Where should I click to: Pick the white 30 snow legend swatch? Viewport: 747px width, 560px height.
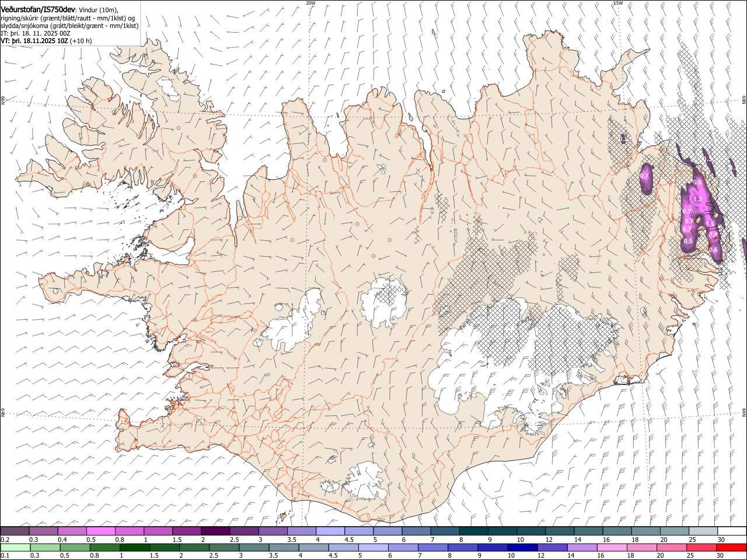pyautogui.click(x=732, y=531)
